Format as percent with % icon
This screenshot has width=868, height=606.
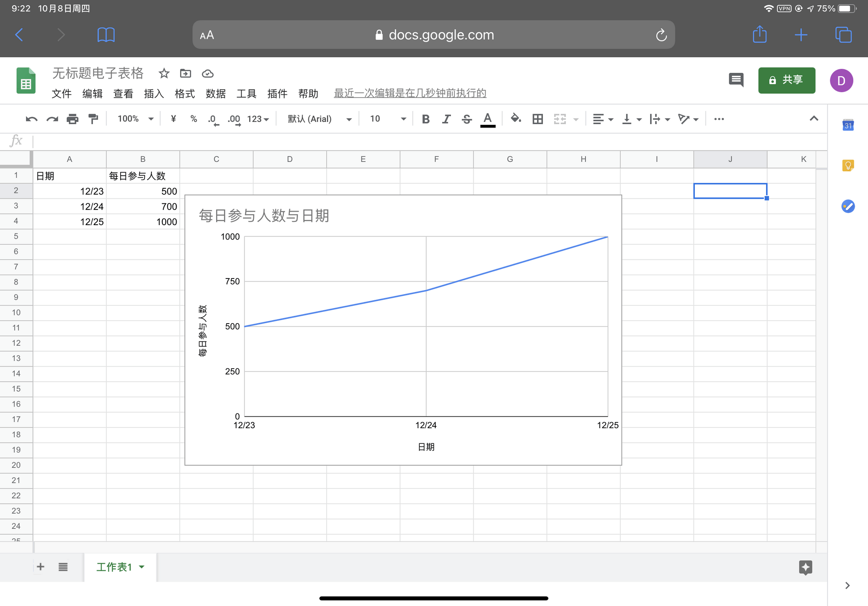pyautogui.click(x=194, y=119)
